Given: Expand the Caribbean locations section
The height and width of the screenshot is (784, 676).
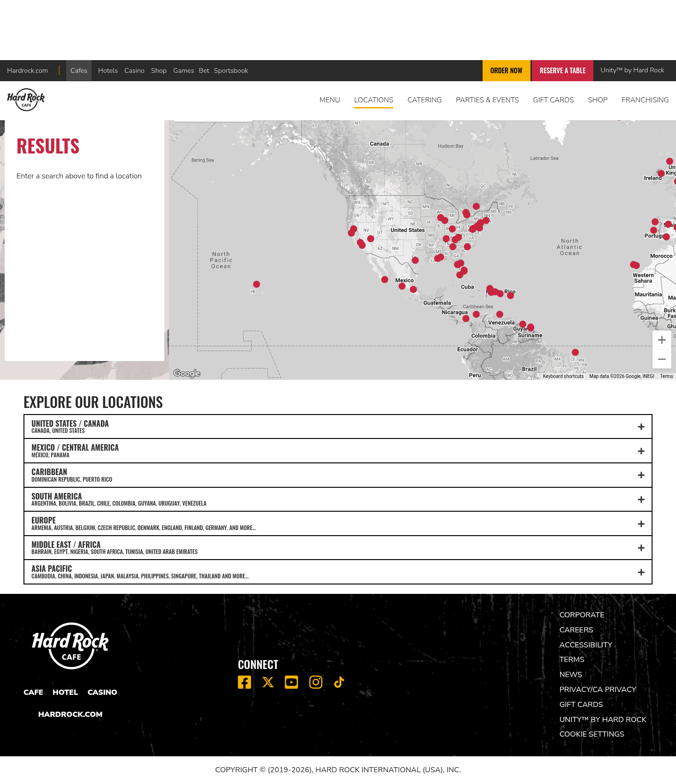Looking at the screenshot, I should point(338,475).
